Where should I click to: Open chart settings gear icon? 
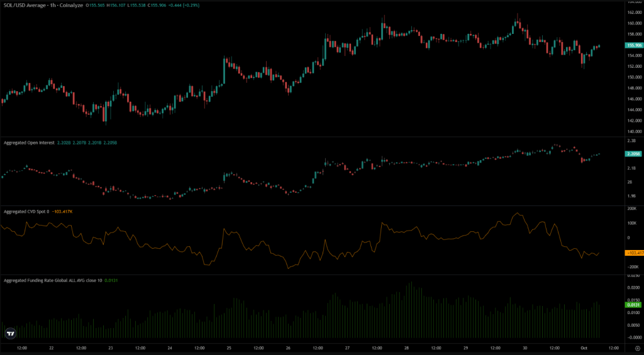[x=638, y=348]
